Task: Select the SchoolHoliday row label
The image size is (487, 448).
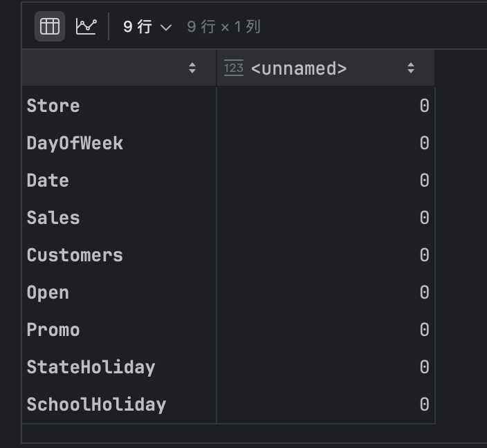Action: pos(97,405)
